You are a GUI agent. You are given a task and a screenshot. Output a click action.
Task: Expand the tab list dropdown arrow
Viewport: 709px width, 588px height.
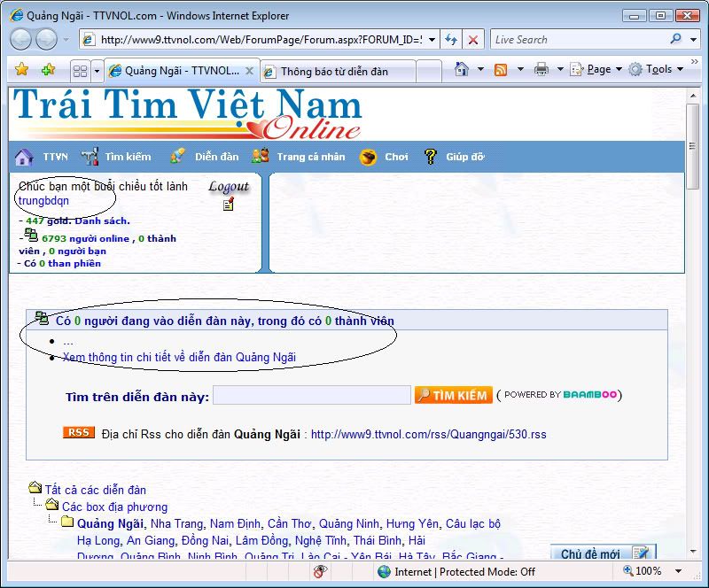coord(97,72)
